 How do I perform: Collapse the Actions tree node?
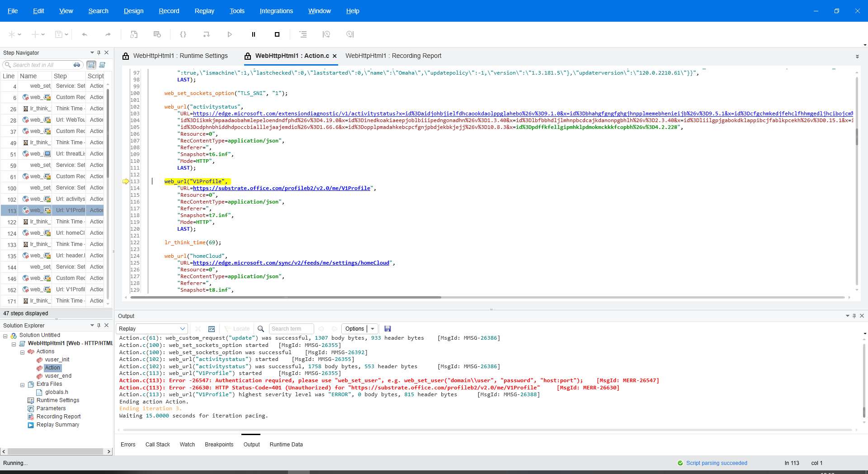(22, 352)
